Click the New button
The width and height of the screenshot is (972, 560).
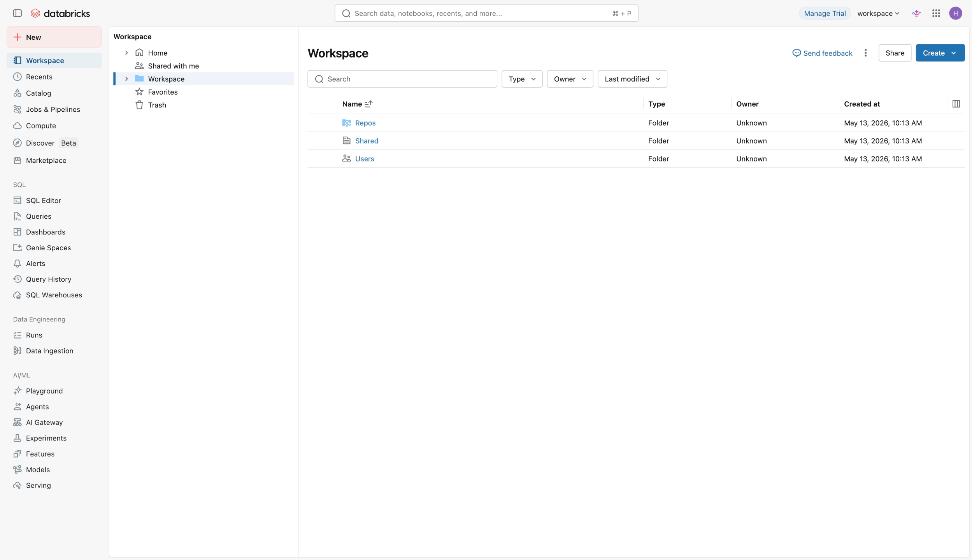[54, 37]
